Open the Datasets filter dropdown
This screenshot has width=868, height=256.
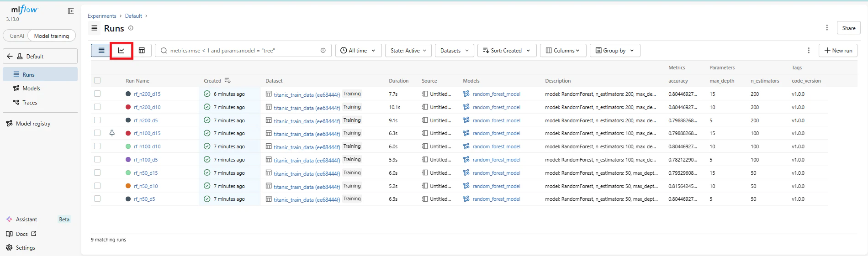(x=455, y=51)
